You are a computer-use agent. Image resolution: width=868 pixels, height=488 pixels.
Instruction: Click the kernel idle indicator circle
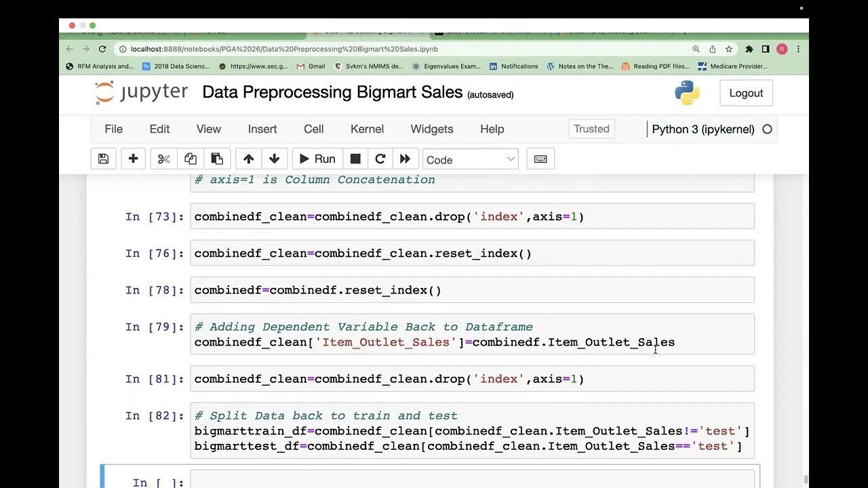coord(767,129)
